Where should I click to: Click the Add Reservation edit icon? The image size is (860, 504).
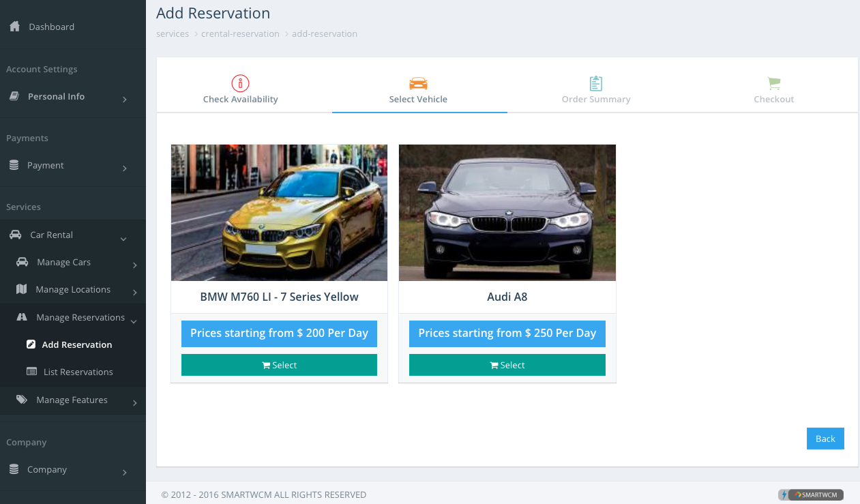click(31, 344)
